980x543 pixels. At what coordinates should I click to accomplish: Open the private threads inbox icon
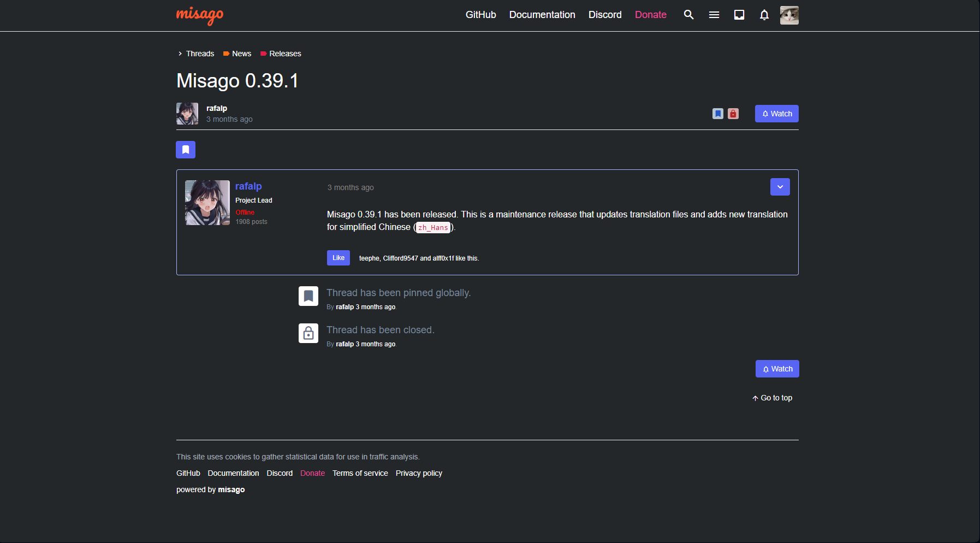[739, 15]
